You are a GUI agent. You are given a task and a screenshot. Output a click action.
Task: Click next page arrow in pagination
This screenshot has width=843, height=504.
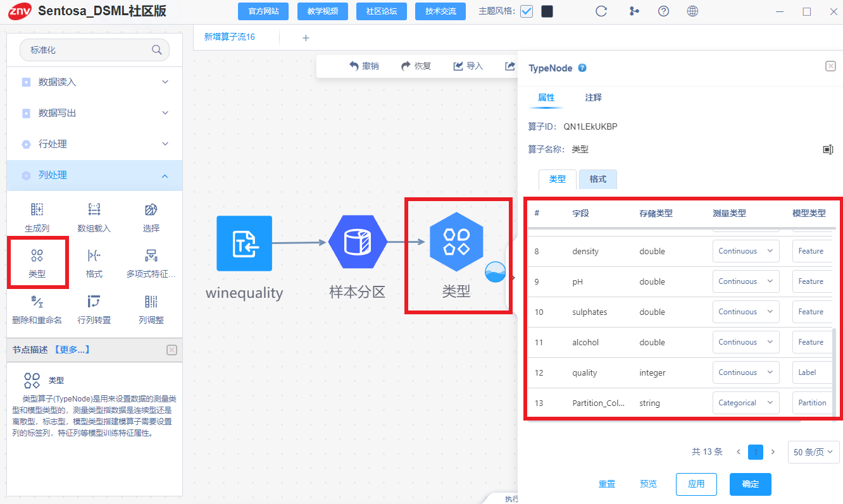773,452
